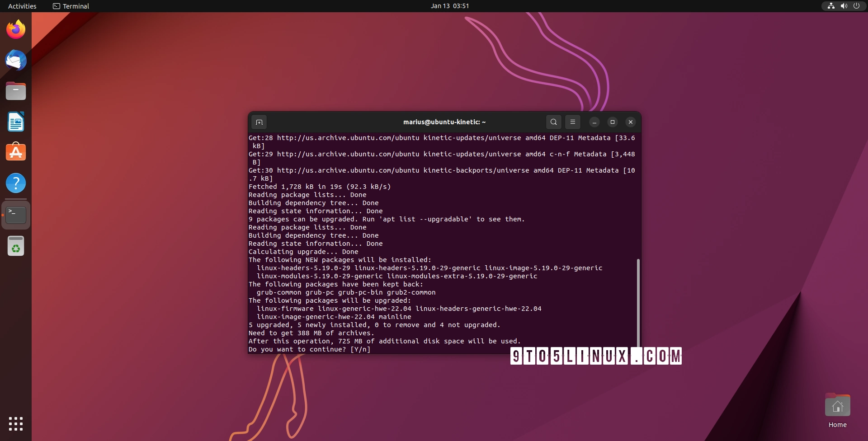Click the power button in the system tray
The width and height of the screenshot is (868, 441).
click(857, 6)
